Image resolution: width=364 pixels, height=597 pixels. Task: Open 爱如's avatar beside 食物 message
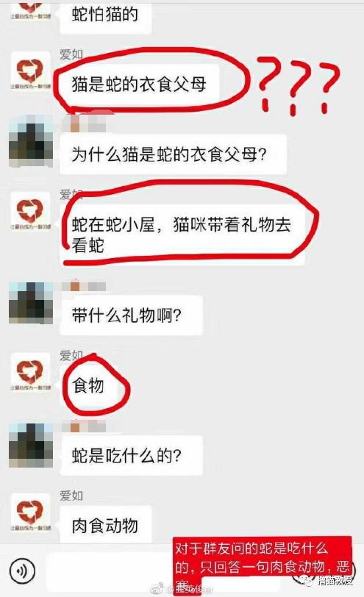(x=30, y=373)
